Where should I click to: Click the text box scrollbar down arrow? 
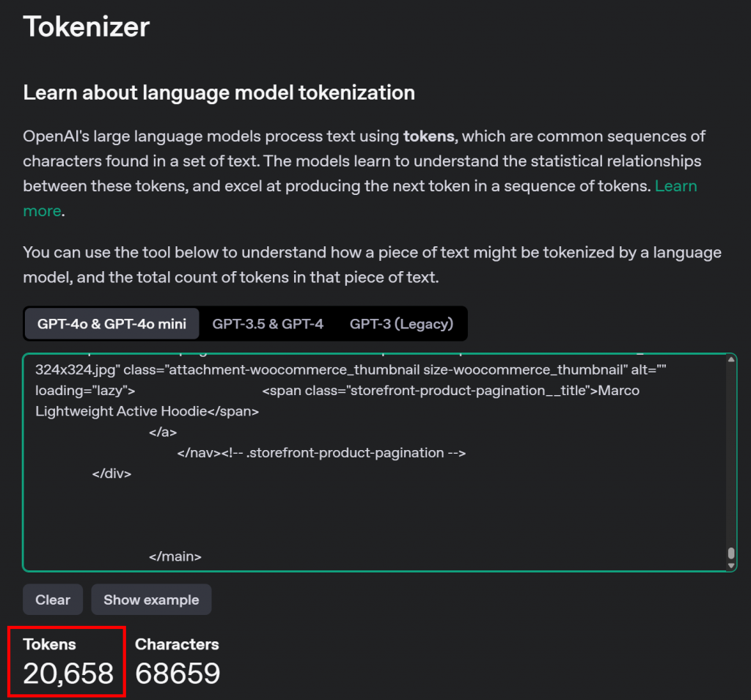point(730,565)
